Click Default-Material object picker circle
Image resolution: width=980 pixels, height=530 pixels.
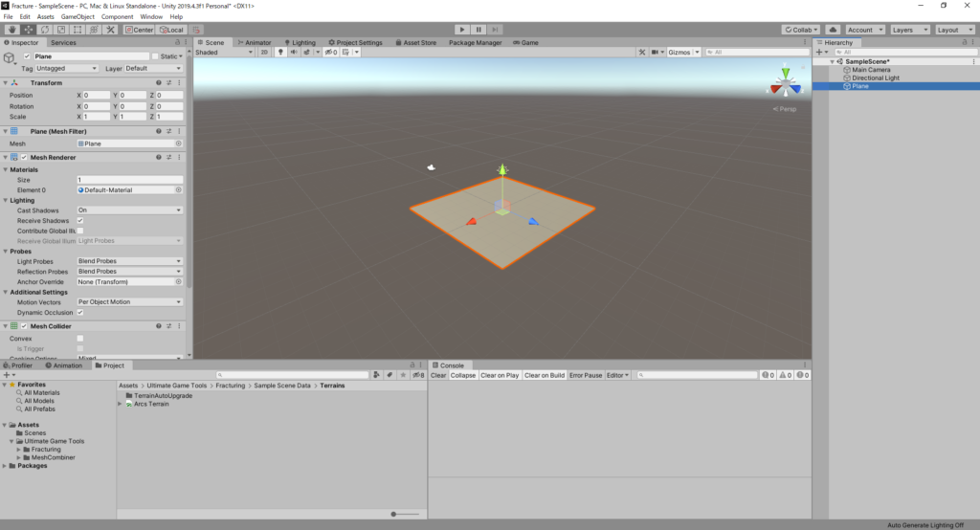click(179, 190)
